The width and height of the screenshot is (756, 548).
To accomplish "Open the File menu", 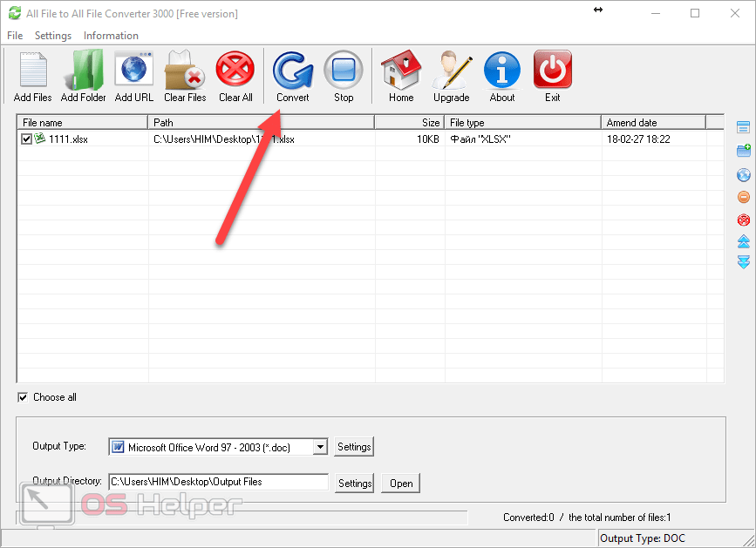I will [x=15, y=36].
